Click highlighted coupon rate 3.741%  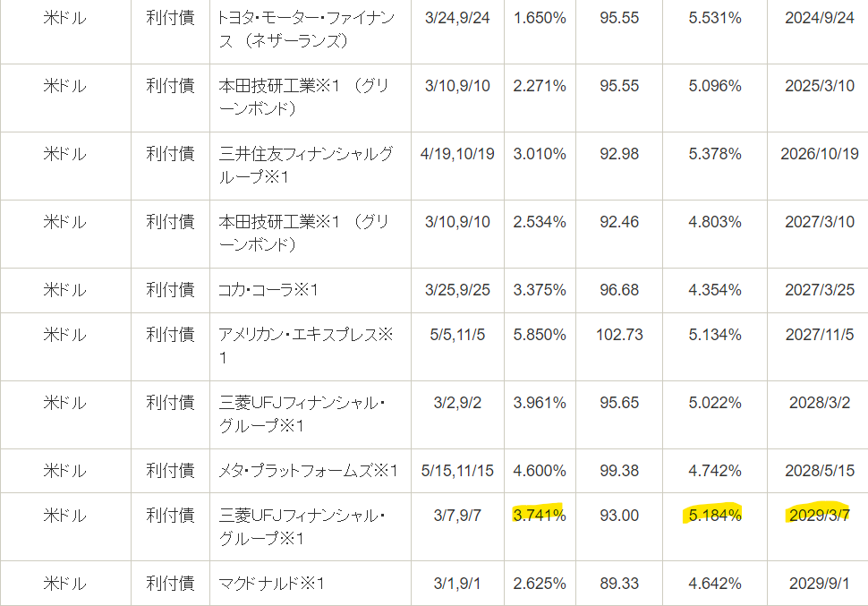pyautogui.click(x=539, y=515)
